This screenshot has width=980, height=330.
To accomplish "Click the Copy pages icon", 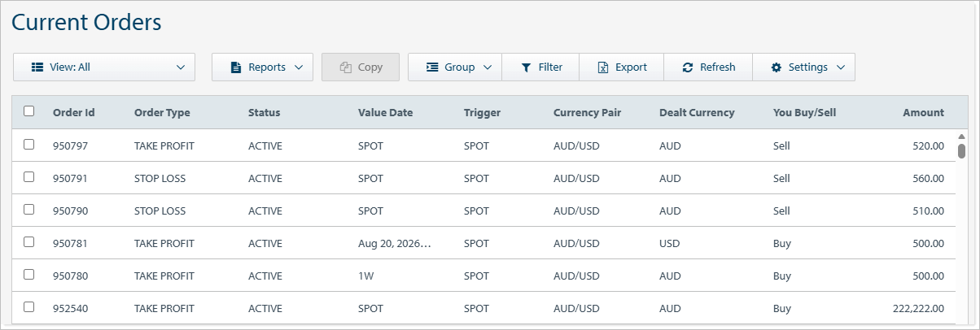I will [345, 67].
